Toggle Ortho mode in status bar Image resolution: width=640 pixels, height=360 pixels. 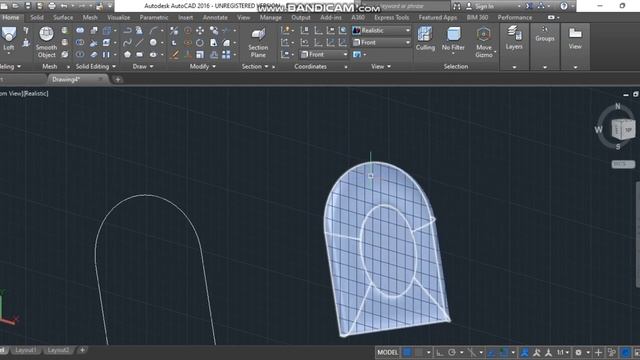pyautogui.click(x=440, y=352)
